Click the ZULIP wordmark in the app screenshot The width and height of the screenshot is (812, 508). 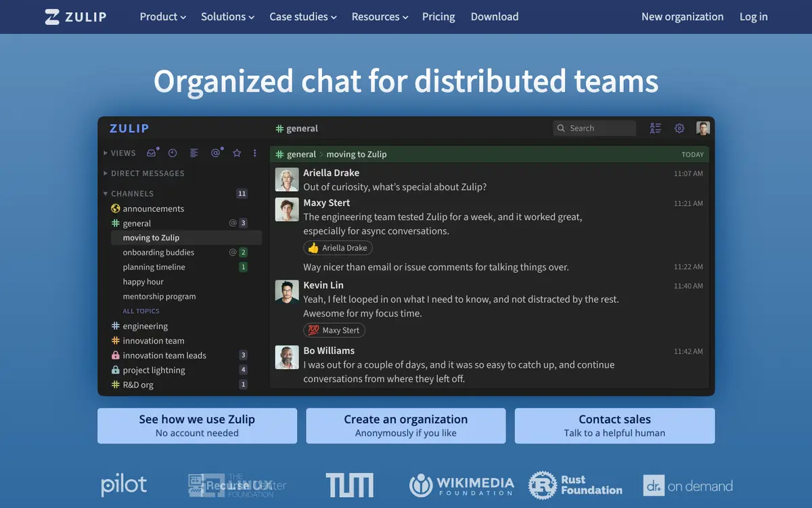(129, 128)
